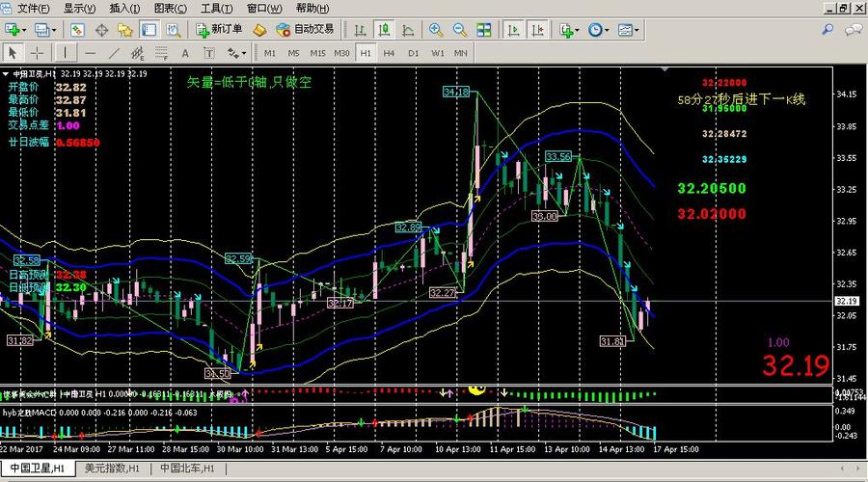Select the M15 timeframe button

pos(317,53)
